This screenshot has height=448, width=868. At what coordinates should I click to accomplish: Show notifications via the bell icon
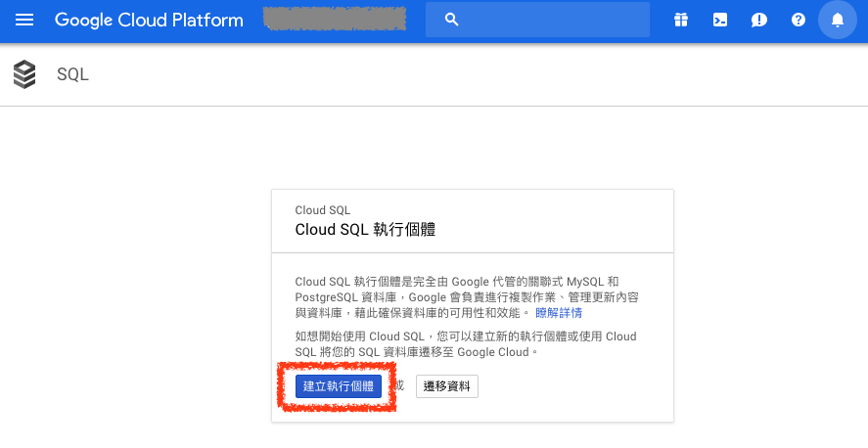pos(837,20)
